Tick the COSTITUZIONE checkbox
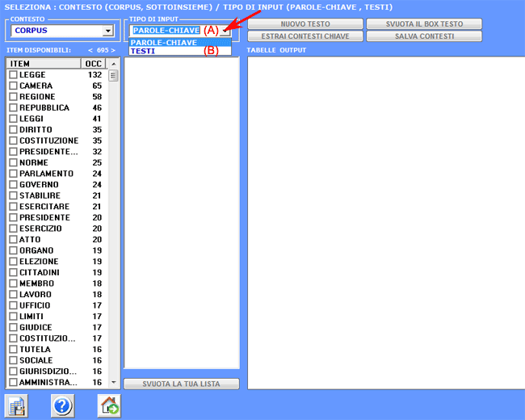 [13, 141]
